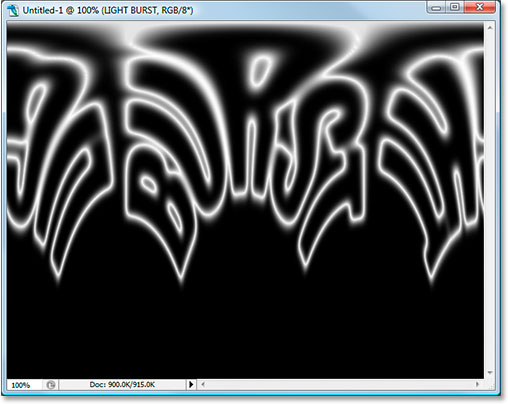Click the round status icon beside zoom field
Viewport: 508px width, 404px height.
[x=51, y=385]
